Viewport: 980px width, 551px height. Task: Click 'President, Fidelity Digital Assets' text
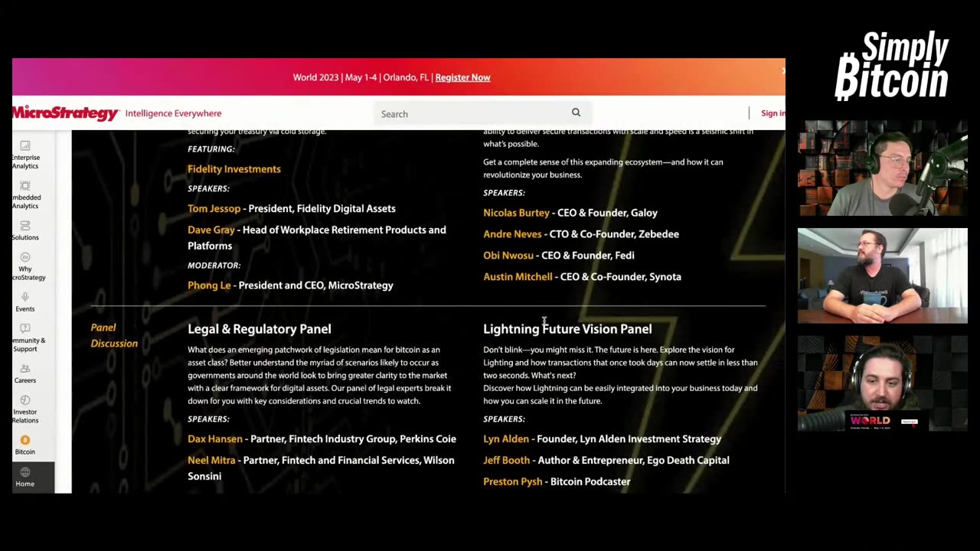coord(322,209)
